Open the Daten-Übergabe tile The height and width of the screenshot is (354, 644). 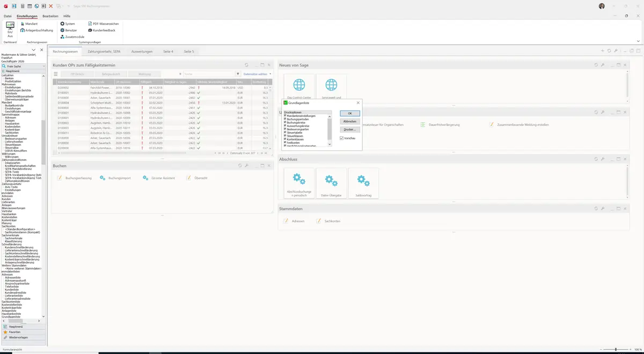331,183
